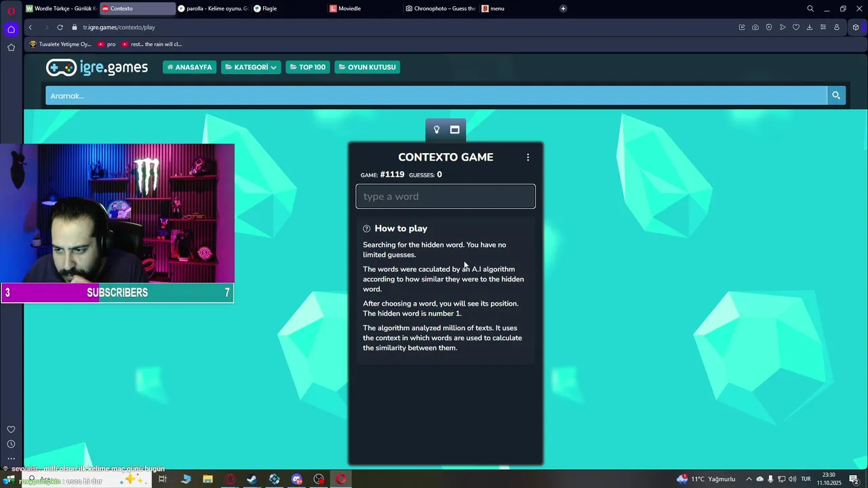Switch to the Wordle Türkçe tab

point(61,9)
